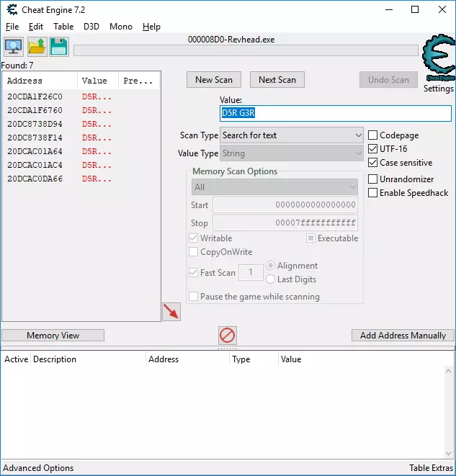
Task: Click the Active column header
Action: pos(16,359)
